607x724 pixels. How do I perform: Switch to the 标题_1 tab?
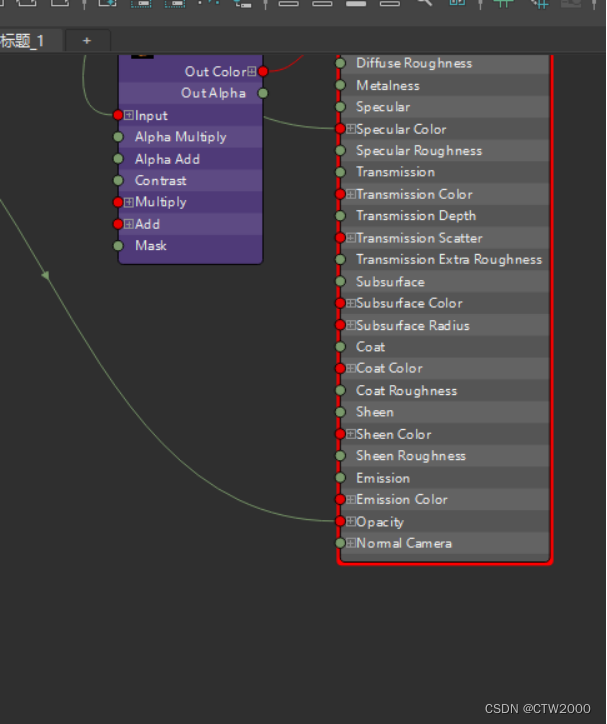click(x=28, y=41)
